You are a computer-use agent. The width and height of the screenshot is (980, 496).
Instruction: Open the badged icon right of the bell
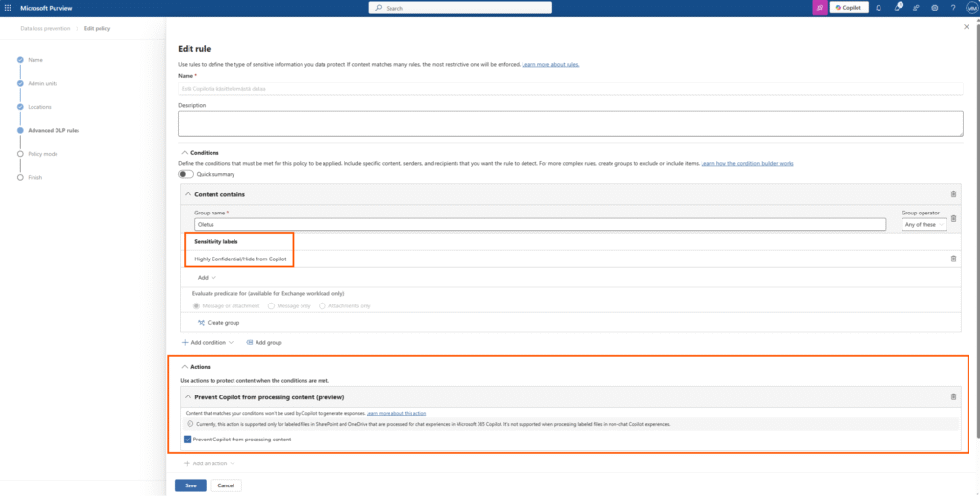pyautogui.click(x=898, y=8)
